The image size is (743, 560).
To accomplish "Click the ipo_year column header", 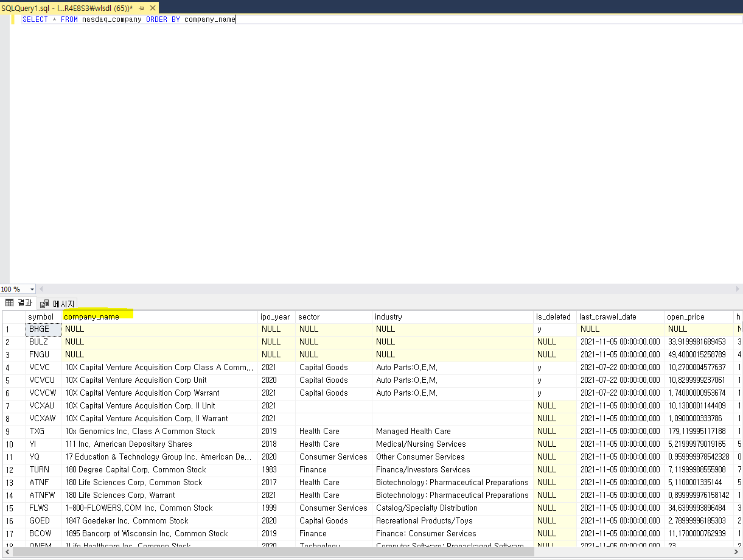I will [x=277, y=317].
